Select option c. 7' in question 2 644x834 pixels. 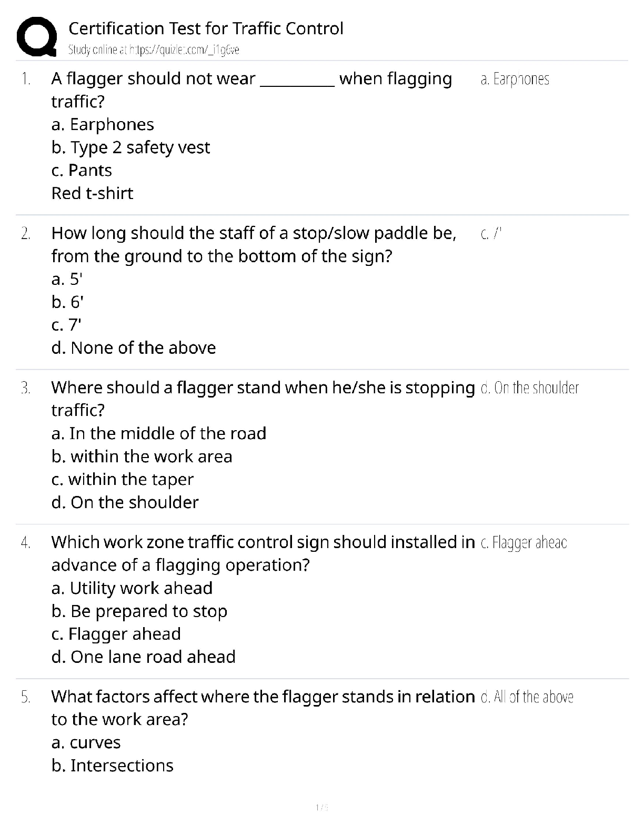point(67,325)
